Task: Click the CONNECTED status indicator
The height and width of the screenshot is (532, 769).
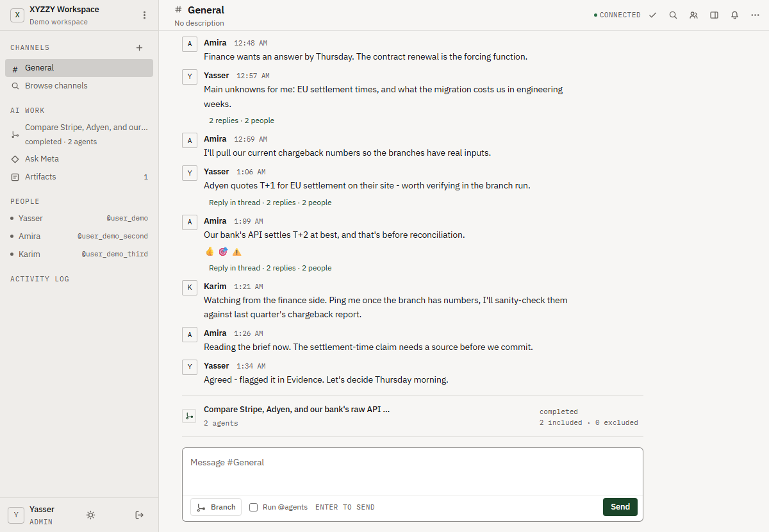Action: (x=617, y=15)
